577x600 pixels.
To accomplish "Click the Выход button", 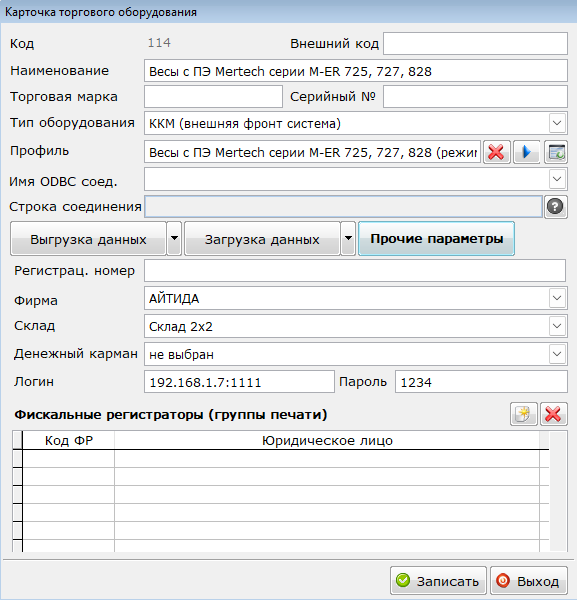I will 529,581.
